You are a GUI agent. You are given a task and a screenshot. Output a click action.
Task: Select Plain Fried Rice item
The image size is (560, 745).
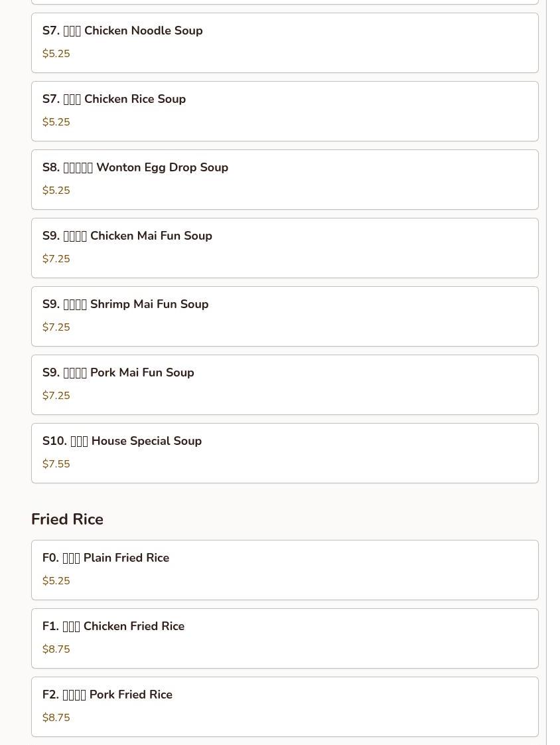pyautogui.click(x=285, y=570)
